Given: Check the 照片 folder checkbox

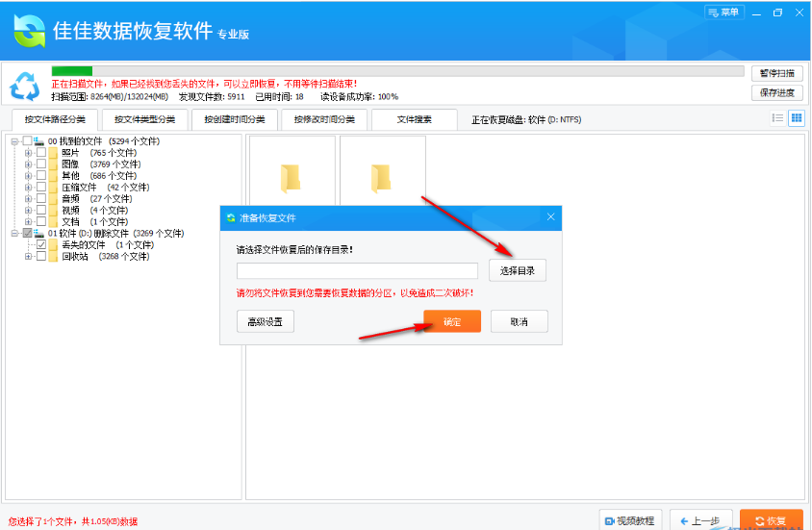Looking at the screenshot, I should point(41,153).
